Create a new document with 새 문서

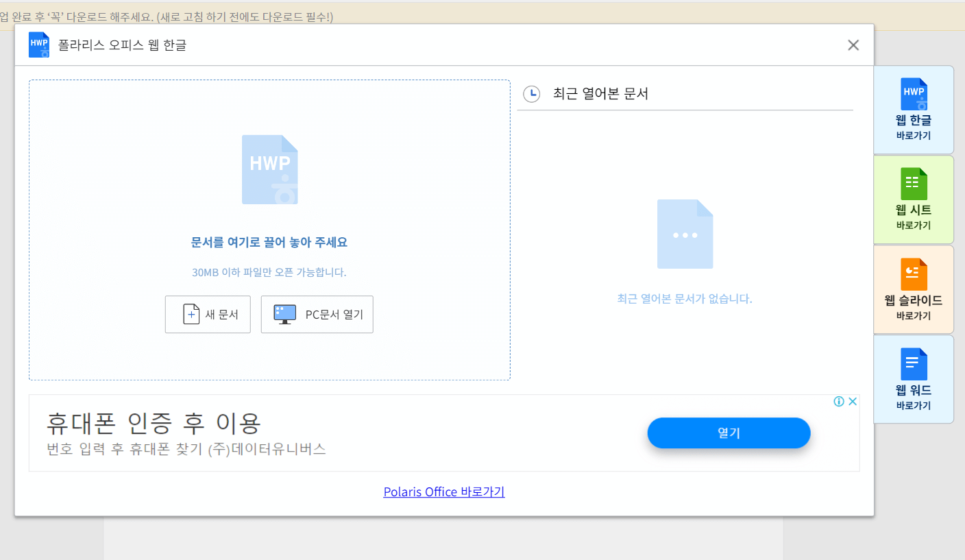[208, 315]
